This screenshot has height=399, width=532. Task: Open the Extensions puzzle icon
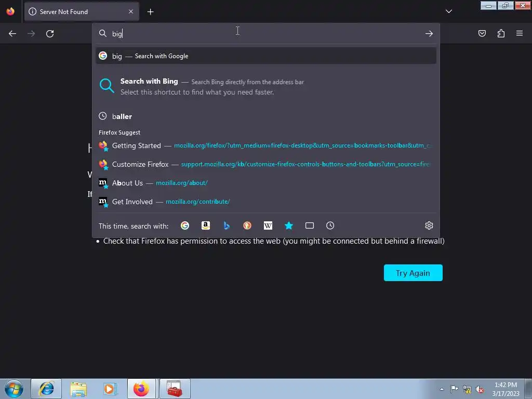501,33
